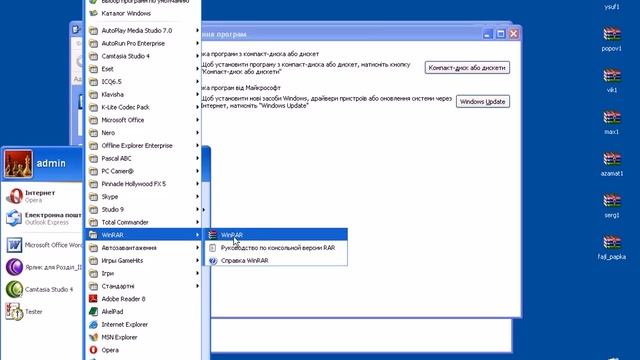Open the azamat1 archive on desktop

click(x=611, y=164)
